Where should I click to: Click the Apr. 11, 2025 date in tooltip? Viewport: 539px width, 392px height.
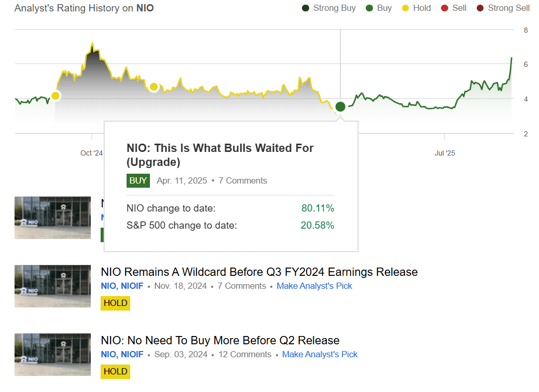[182, 181]
